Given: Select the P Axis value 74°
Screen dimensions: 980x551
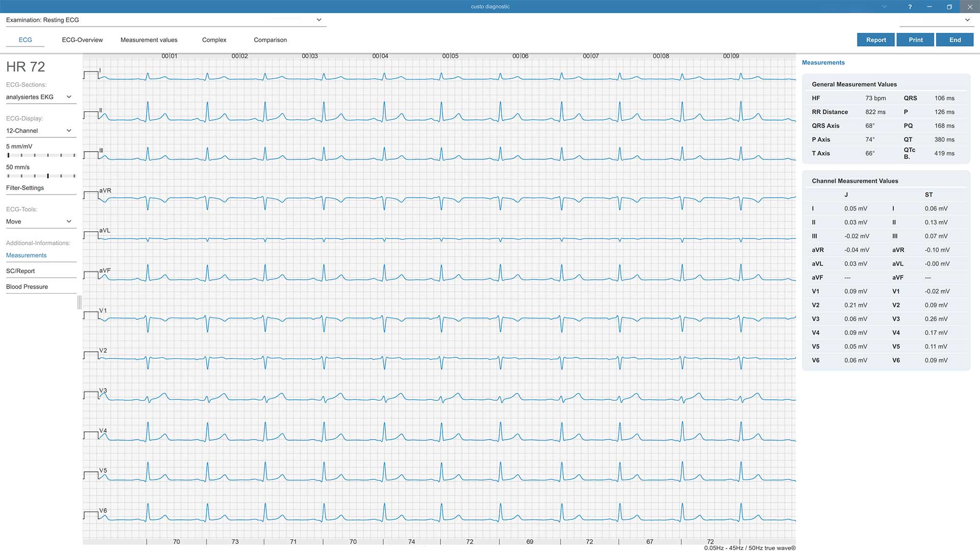Looking at the screenshot, I should (870, 139).
